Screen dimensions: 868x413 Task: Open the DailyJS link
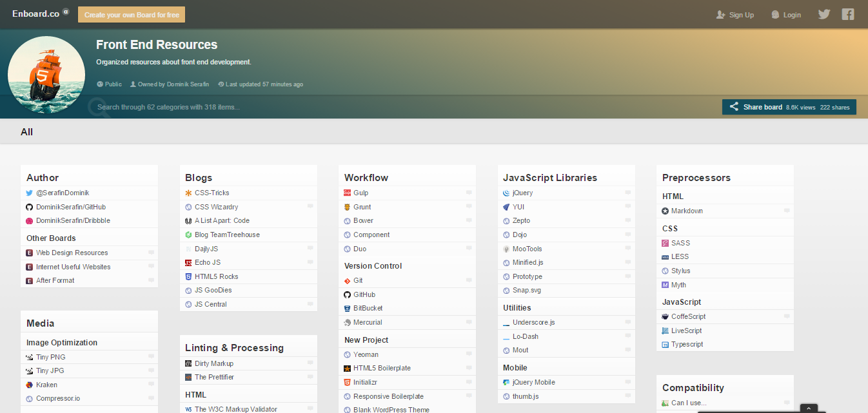coord(206,249)
